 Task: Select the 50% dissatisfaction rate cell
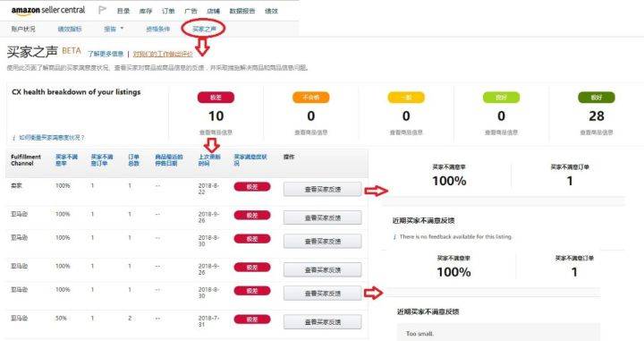61,319
